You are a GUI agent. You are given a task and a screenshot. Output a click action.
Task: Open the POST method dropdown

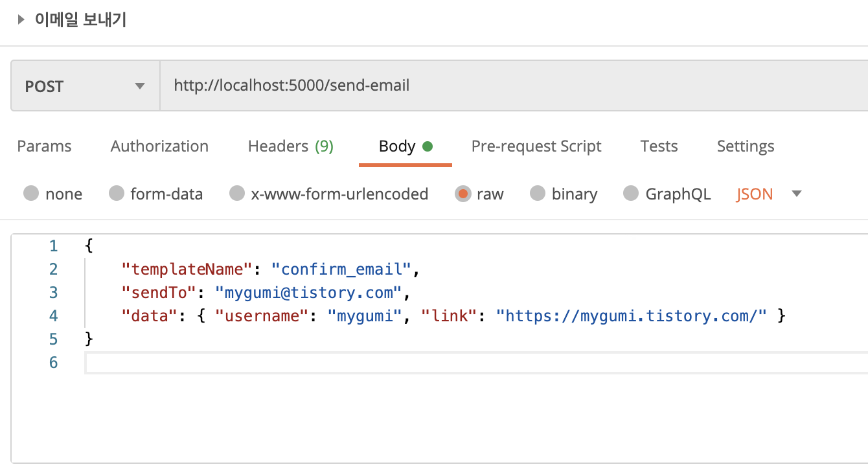click(85, 86)
